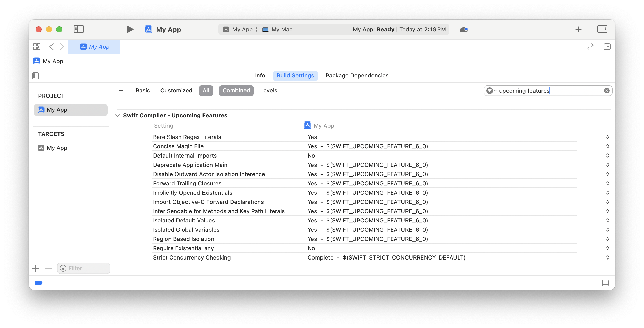The image size is (644, 328).
Task: Open the Package Dependencies tab
Action: [357, 76]
